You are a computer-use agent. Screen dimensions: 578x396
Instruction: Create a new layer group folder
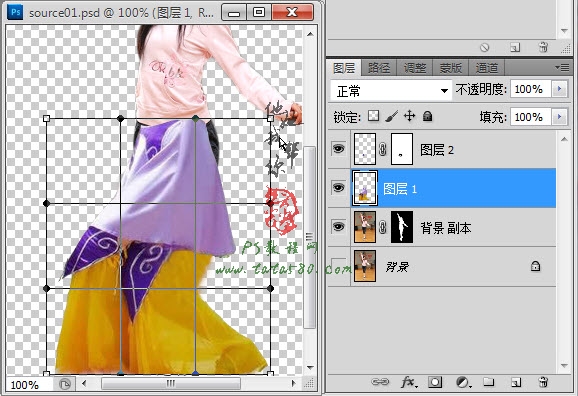pos(489,382)
